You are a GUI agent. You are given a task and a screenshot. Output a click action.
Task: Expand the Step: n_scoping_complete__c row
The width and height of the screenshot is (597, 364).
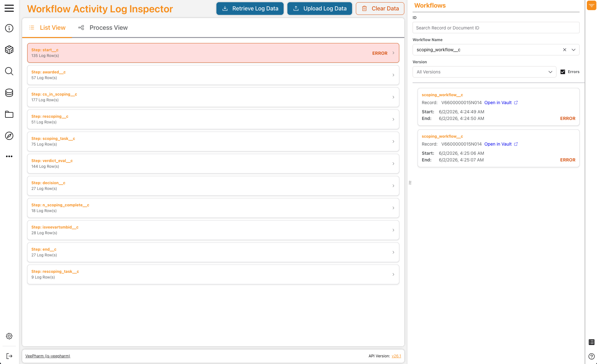coord(213,208)
